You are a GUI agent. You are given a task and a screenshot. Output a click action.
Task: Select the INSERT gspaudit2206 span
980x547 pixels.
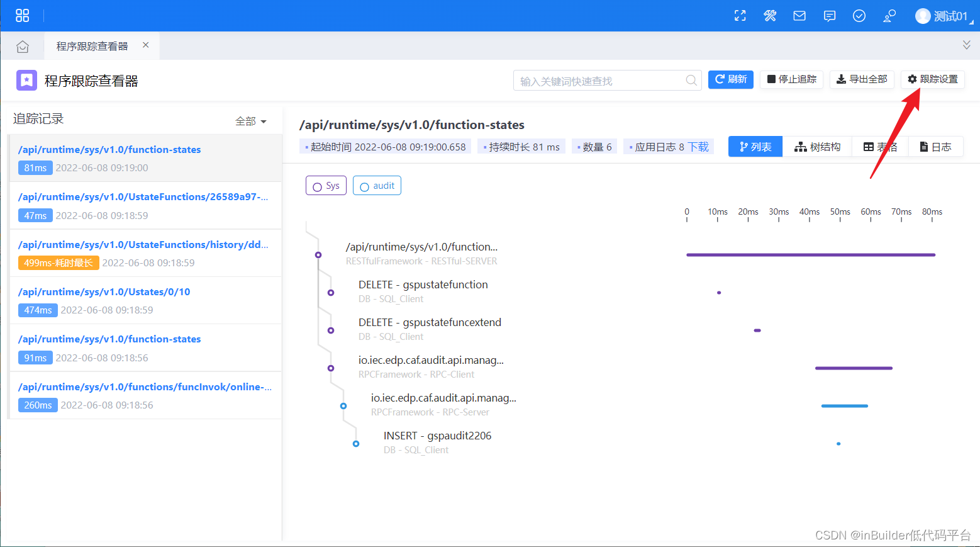pos(437,443)
